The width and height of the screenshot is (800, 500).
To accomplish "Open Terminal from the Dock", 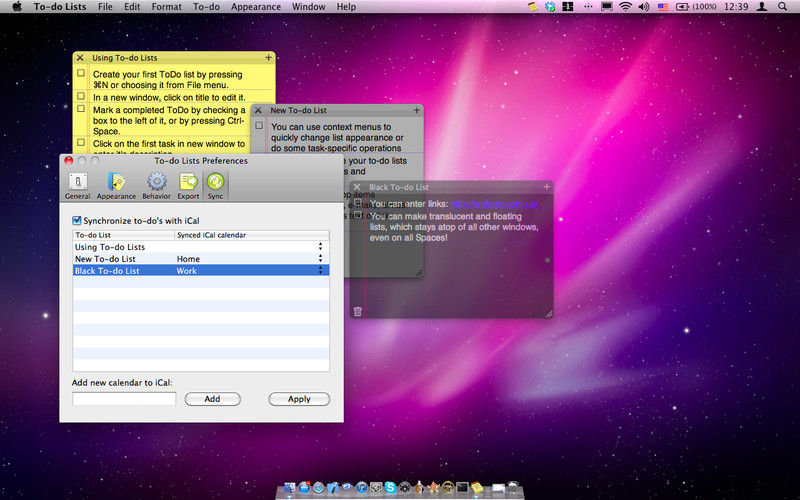I will (x=462, y=488).
